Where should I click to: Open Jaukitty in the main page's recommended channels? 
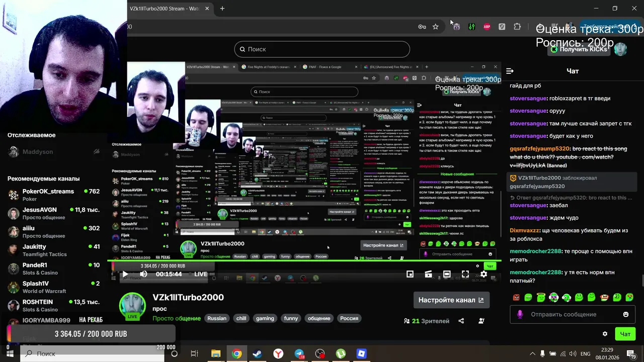(54, 250)
